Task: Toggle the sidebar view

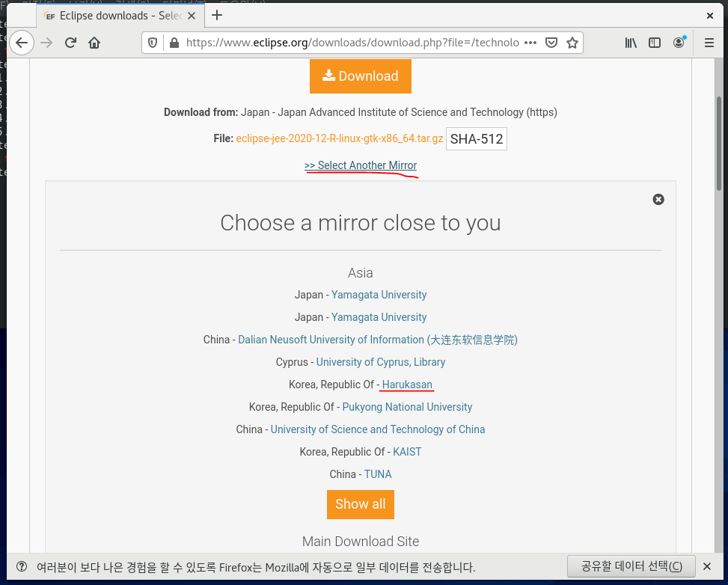Action: pyautogui.click(x=655, y=43)
